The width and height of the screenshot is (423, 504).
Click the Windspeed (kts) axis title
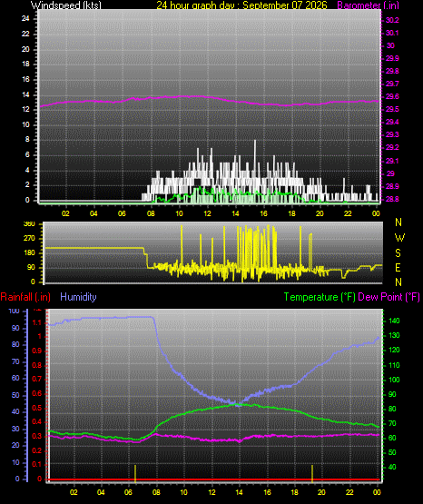(66, 5)
